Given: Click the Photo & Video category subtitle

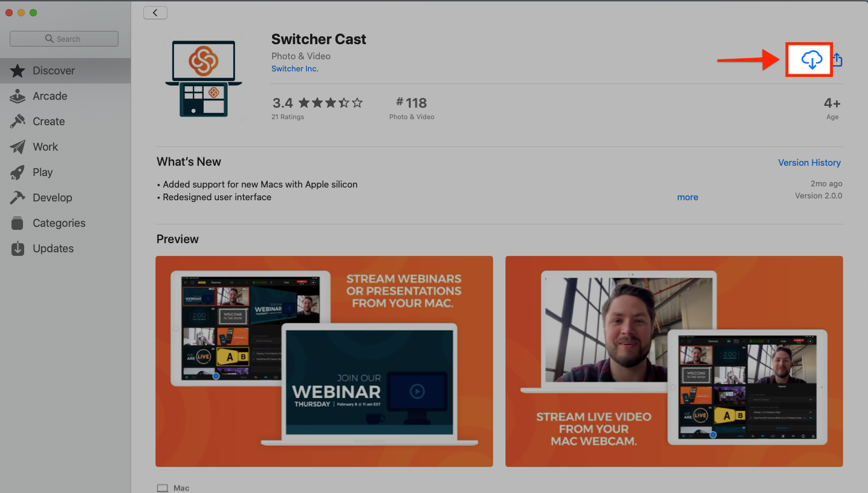Looking at the screenshot, I should coord(301,56).
